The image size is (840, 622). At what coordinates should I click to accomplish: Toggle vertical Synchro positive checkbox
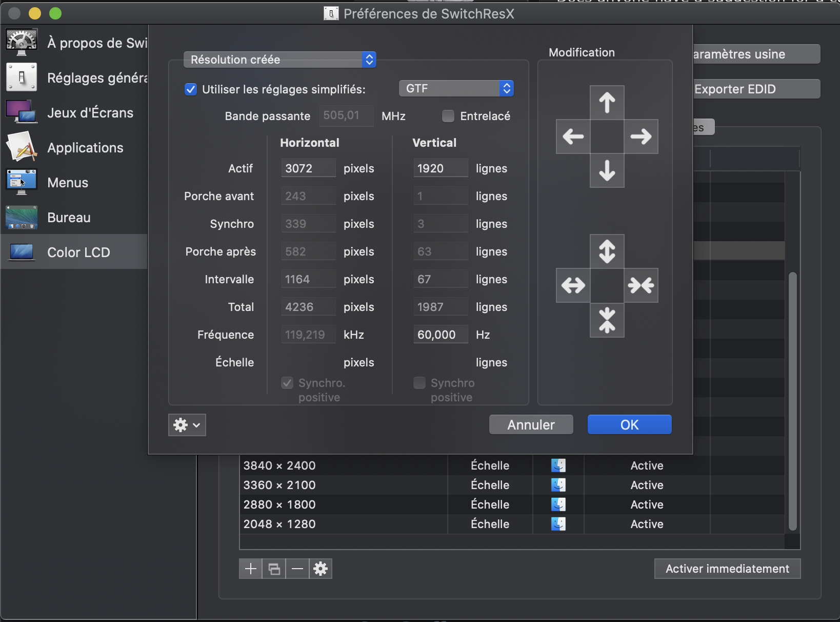click(x=419, y=383)
